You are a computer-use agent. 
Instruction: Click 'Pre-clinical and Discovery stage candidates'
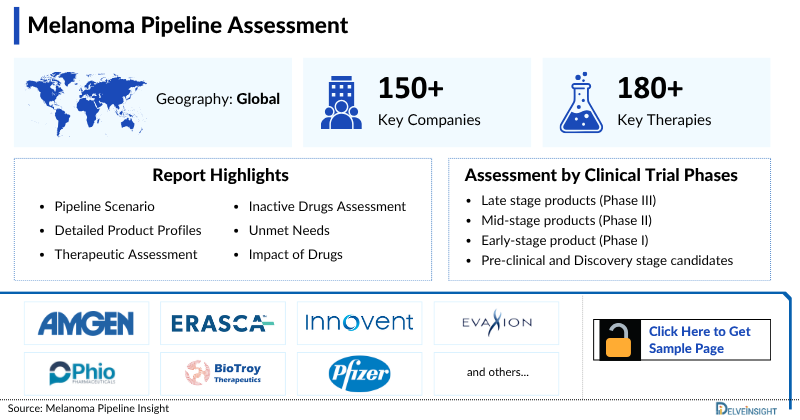[x=607, y=260]
